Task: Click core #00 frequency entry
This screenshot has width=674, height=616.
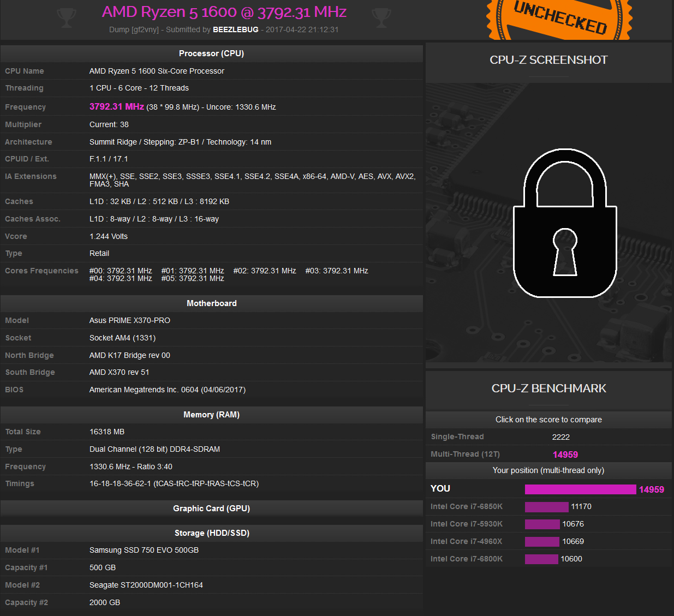Action: coord(121,271)
